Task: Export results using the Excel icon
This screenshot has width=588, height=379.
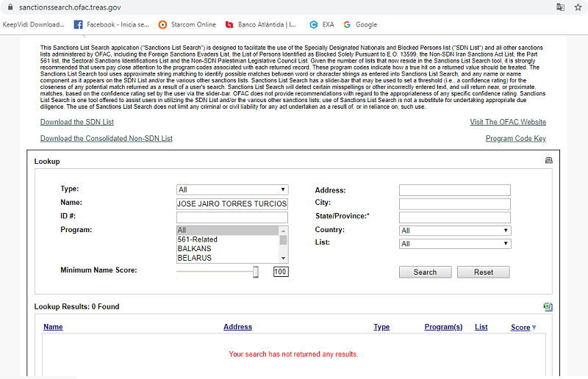Action: tap(548, 307)
